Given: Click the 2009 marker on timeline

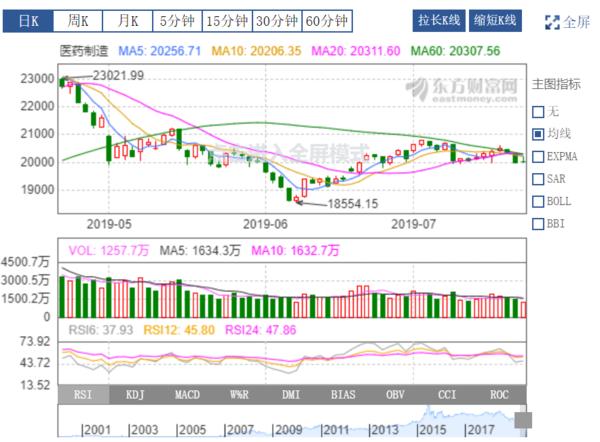Looking at the screenshot, I should tap(287, 430).
